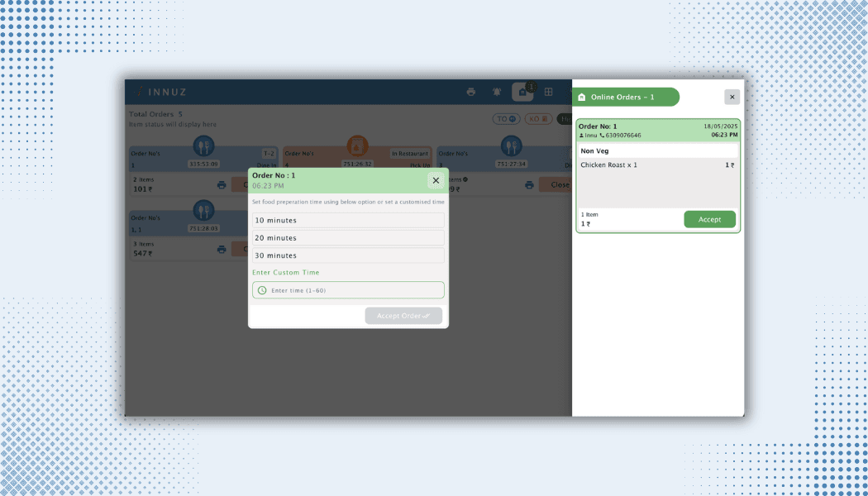Select 10 minutes preparation time

tap(348, 221)
